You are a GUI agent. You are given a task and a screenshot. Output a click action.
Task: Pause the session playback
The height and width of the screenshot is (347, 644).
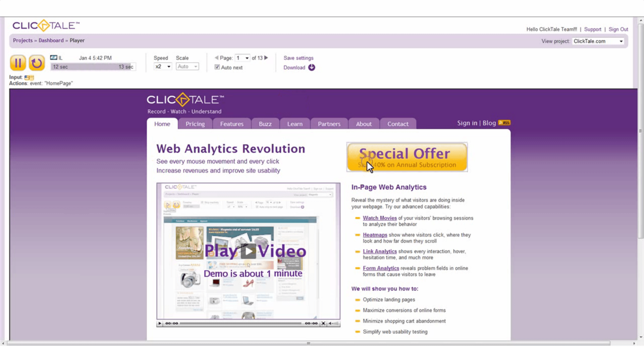point(18,63)
